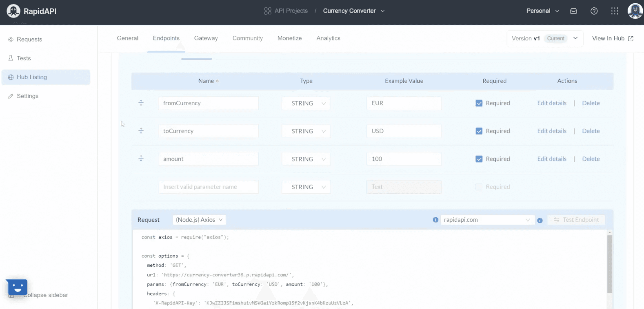This screenshot has height=309, width=644.
Task: Click Collapse sidebar
Action: [45, 295]
